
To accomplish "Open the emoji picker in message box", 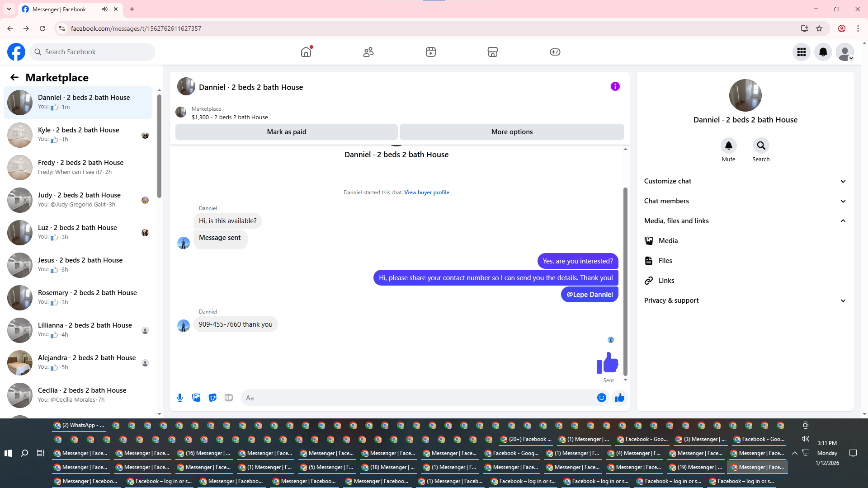I will pos(601,398).
